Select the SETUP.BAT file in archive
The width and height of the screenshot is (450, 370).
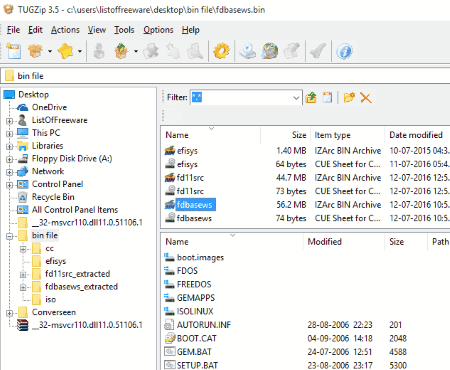[197, 365]
